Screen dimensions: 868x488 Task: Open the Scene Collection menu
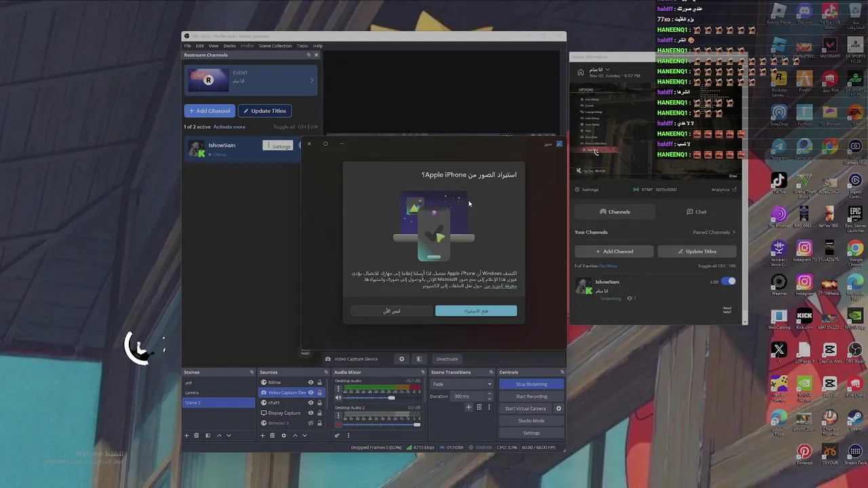pos(275,46)
